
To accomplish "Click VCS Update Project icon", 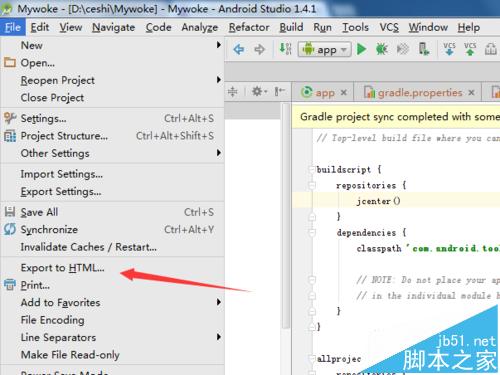I will tap(449, 49).
